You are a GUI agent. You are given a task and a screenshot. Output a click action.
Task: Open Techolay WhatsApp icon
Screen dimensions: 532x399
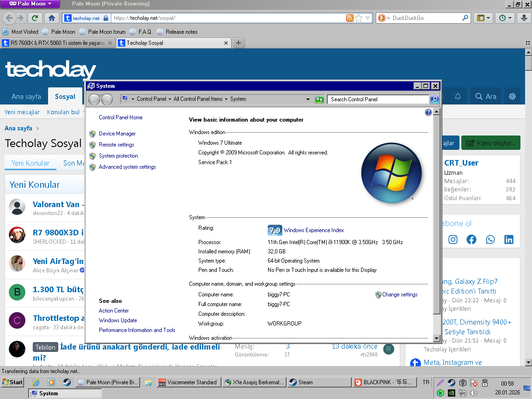pyautogui.click(x=490, y=239)
